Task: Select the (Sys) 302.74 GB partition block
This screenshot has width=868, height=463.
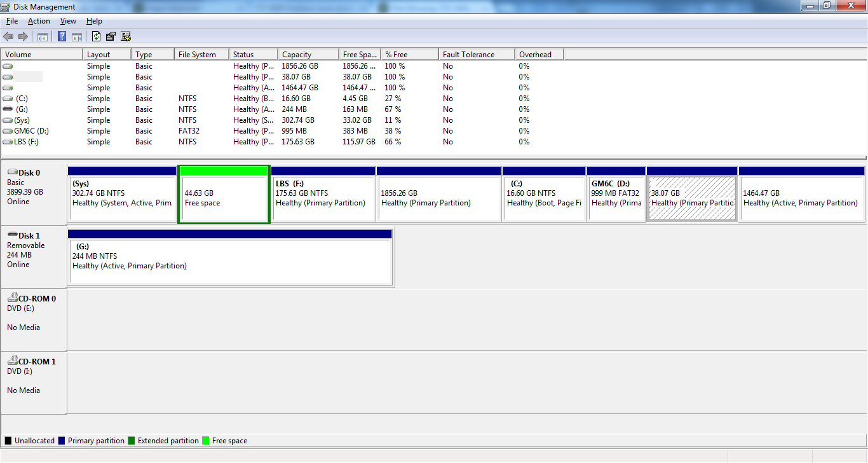Action: (122, 194)
